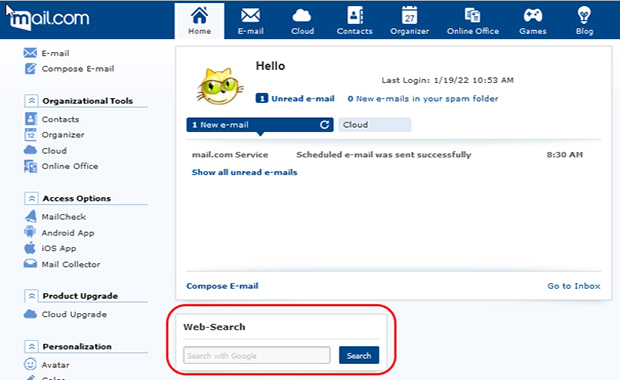Focus the Search with Google field

[x=257, y=355]
